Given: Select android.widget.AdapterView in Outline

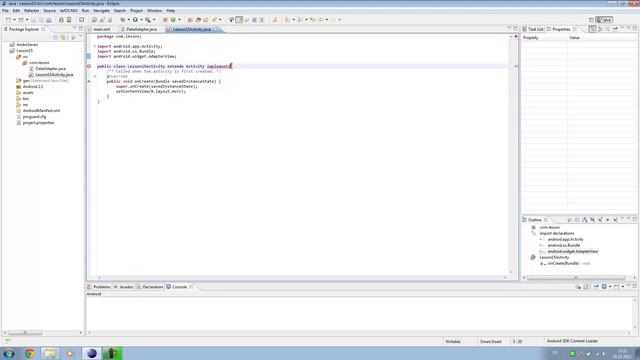Looking at the screenshot, I should 572,251.
